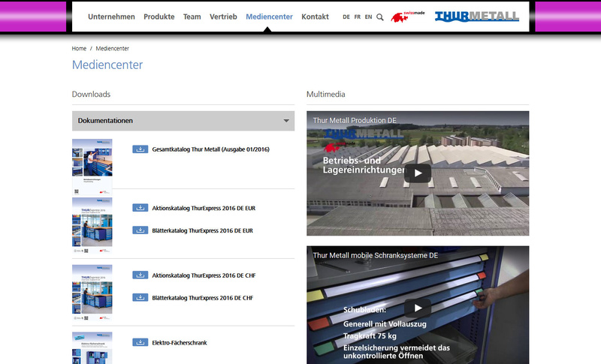
Task: Open the Unternehmen menu item
Action: coord(111,17)
